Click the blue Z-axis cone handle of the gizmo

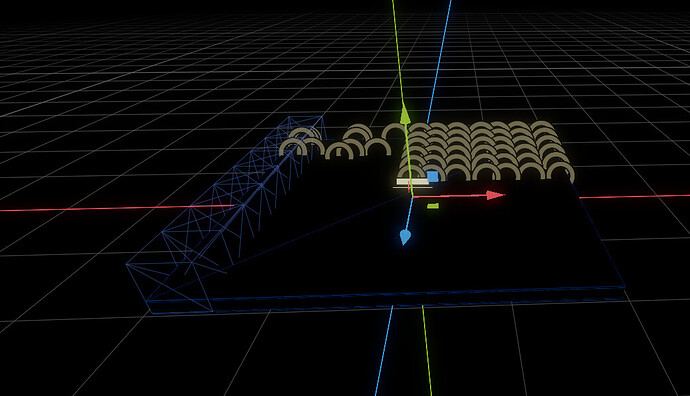click(405, 237)
